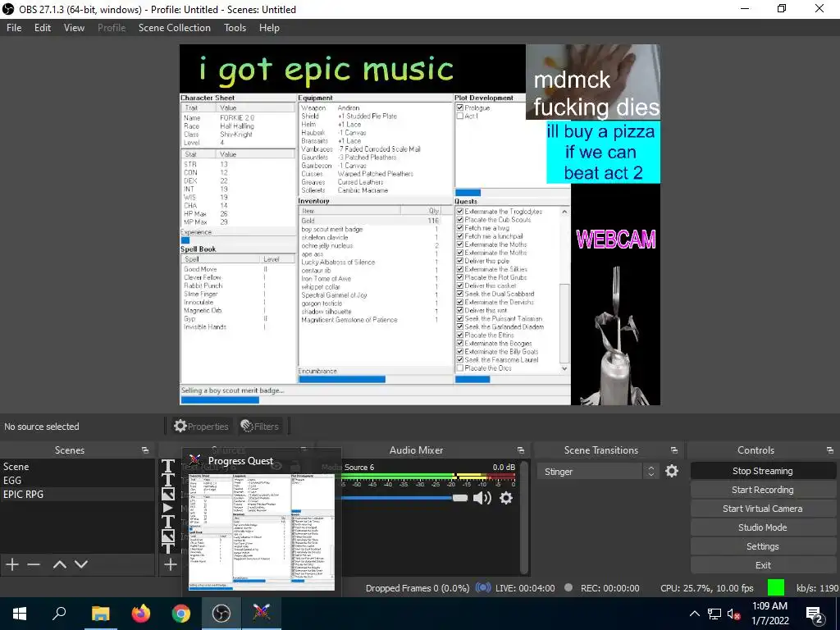Move scene up with the up arrow

tap(60, 564)
